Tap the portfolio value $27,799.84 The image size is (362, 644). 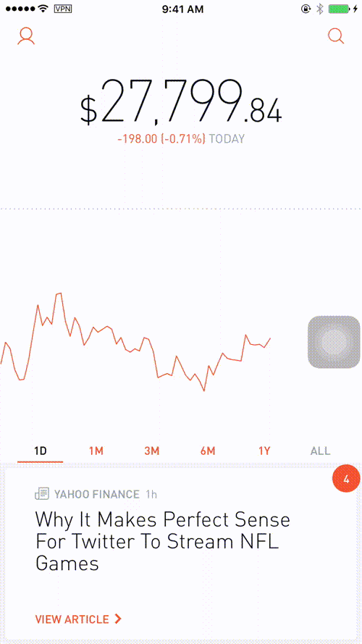pos(181,103)
